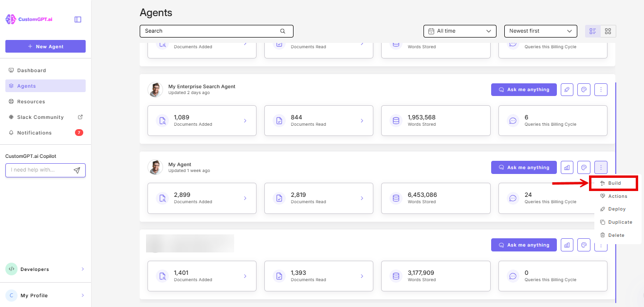This screenshot has width=644, height=307.
Task: Click Ask me anything on My Agent
Action: pos(524,167)
